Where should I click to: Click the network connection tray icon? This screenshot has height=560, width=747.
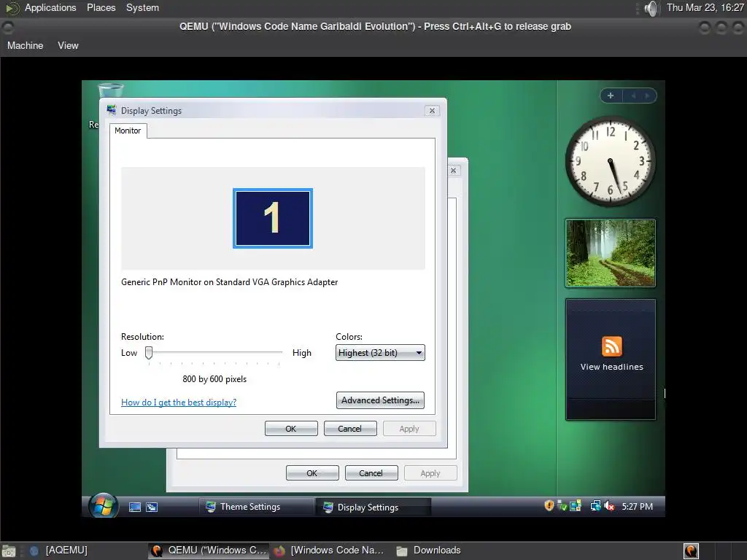[595, 506]
